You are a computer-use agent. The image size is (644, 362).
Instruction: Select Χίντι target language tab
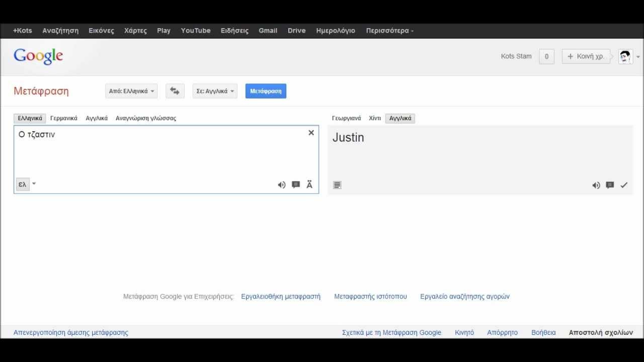tap(375, 118)
